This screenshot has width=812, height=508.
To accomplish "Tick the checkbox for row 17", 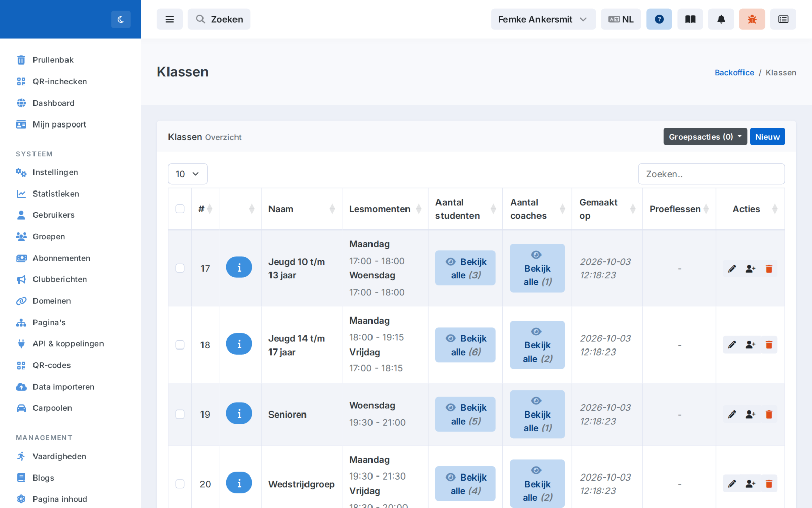I will [x=180, y=268].
